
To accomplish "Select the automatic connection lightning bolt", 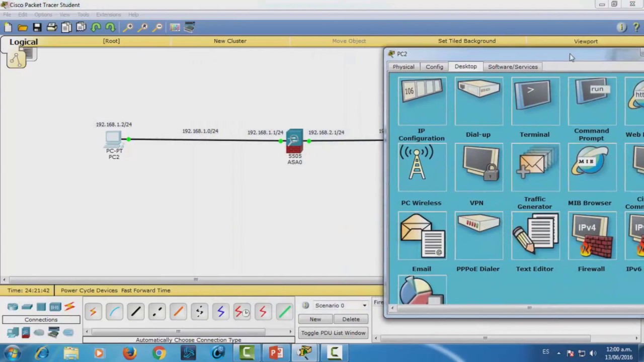I will [93, 312].
